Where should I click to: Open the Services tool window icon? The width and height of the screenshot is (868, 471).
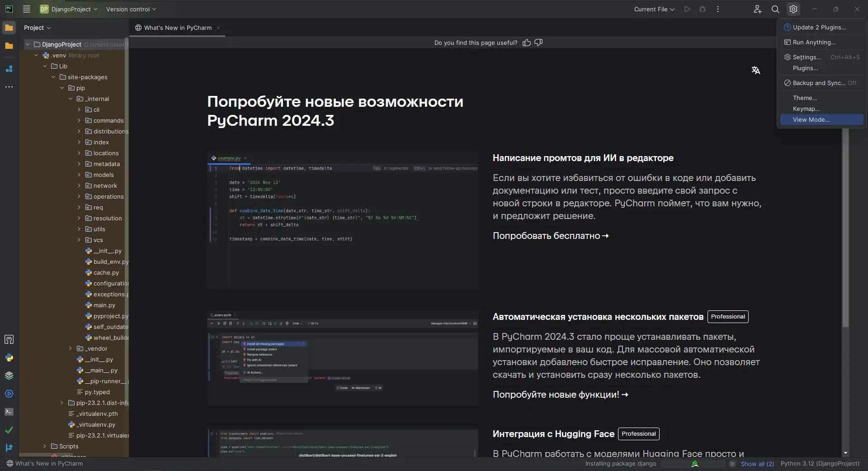click(x=9, y=393)
